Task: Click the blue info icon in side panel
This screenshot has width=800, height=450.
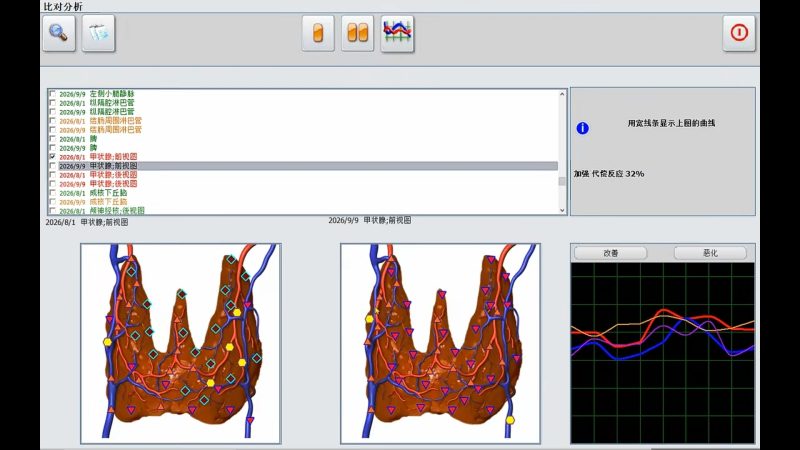Action: click(582, 128)
